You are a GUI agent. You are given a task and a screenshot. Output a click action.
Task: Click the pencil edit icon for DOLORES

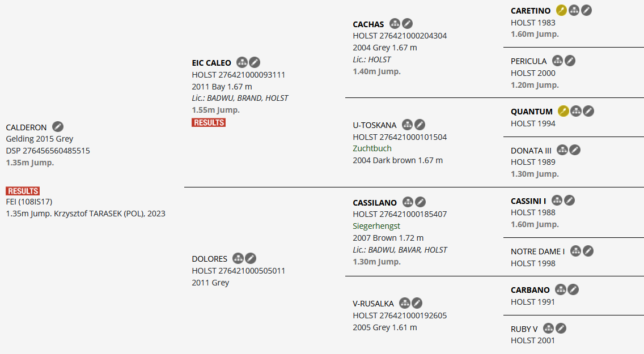(x=251, y=258)
